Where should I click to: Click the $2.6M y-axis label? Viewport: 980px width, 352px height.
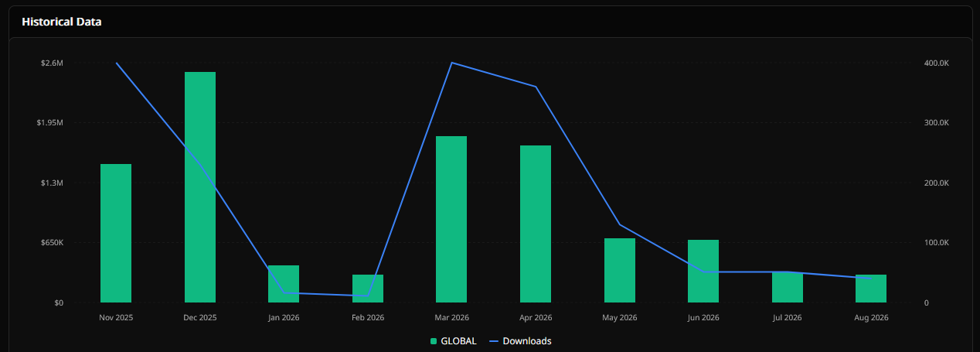coord(52,63)
